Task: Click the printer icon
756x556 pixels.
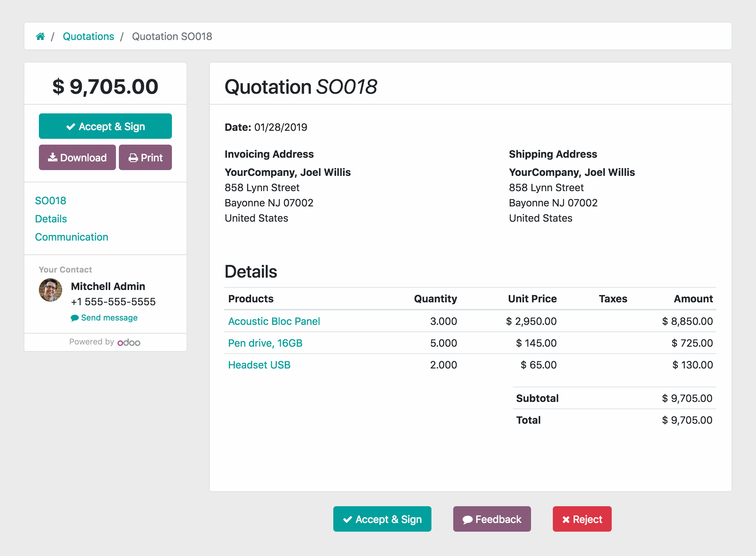Action: 132,157
